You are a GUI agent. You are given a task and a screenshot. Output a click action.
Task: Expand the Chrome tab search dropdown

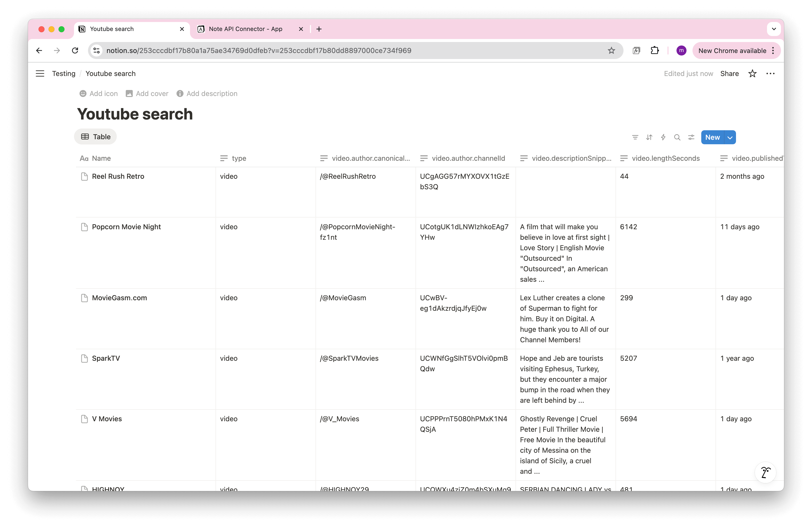point(774,29)
